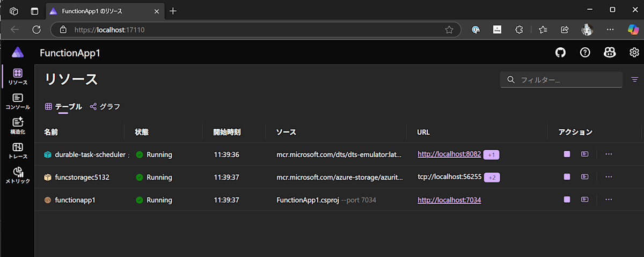Image resolution: width=644 pixels, height=257 pixels.
Task: Bookmark this page with the star icon
Action: [x=449, y=30]
